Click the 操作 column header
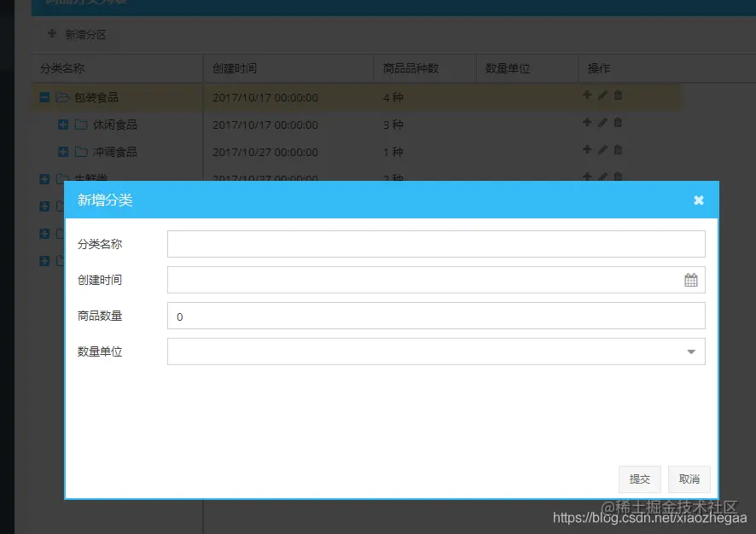This screenshot has height=534, width=756. pyautogui.click(x=598, y=68)
